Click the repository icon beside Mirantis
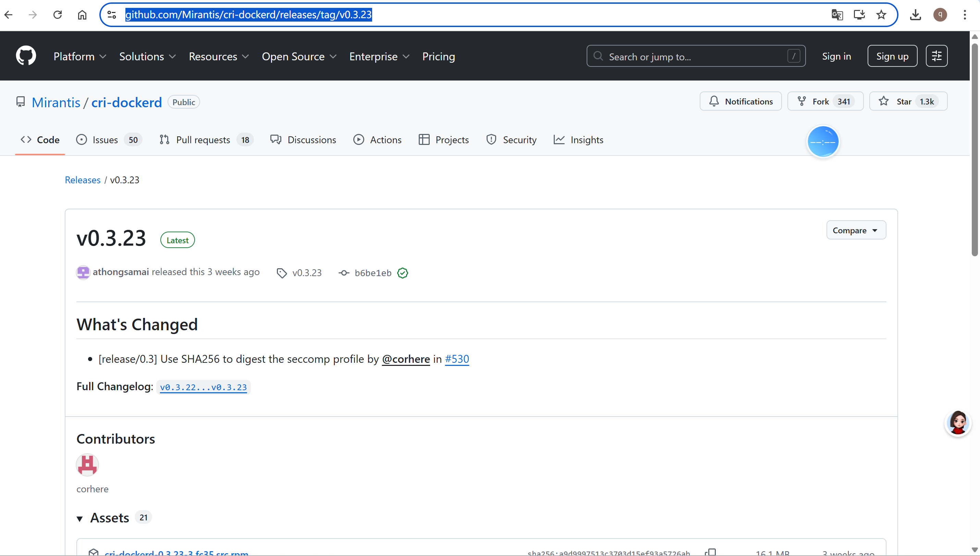This screenshot has width=980, height=556. (x=21, y=102)
